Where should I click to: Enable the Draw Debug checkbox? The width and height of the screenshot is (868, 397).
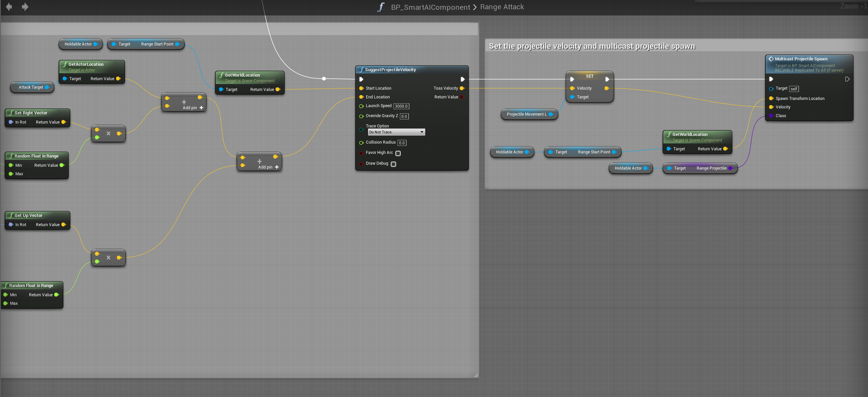[x=393, y=164]
